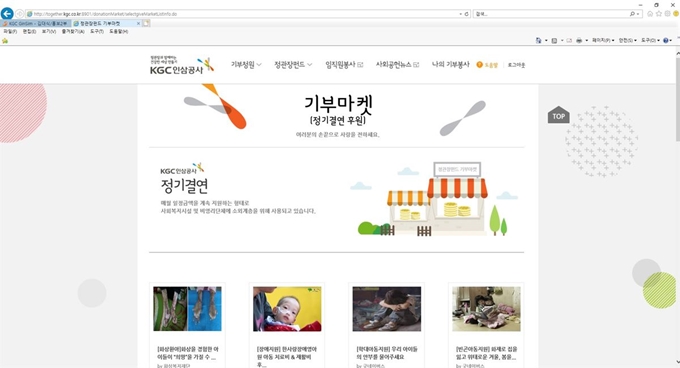Click the Feeds icon in command bar
This screenshot has height=368, width=680.
coord(554,40)
